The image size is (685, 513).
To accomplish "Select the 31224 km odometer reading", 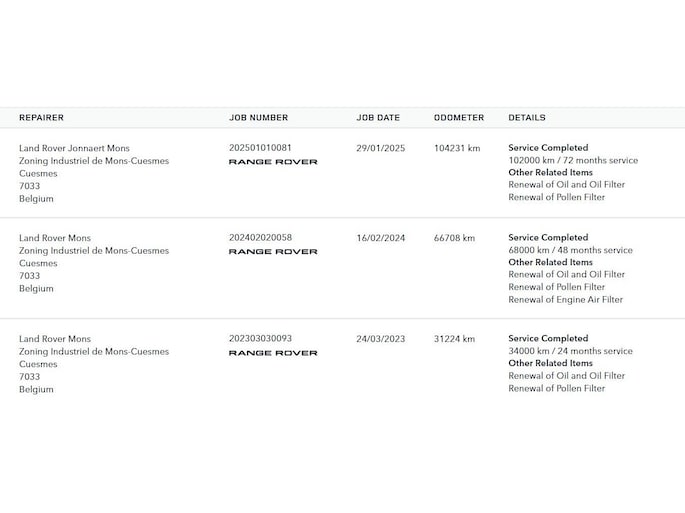I will point(455,339).
